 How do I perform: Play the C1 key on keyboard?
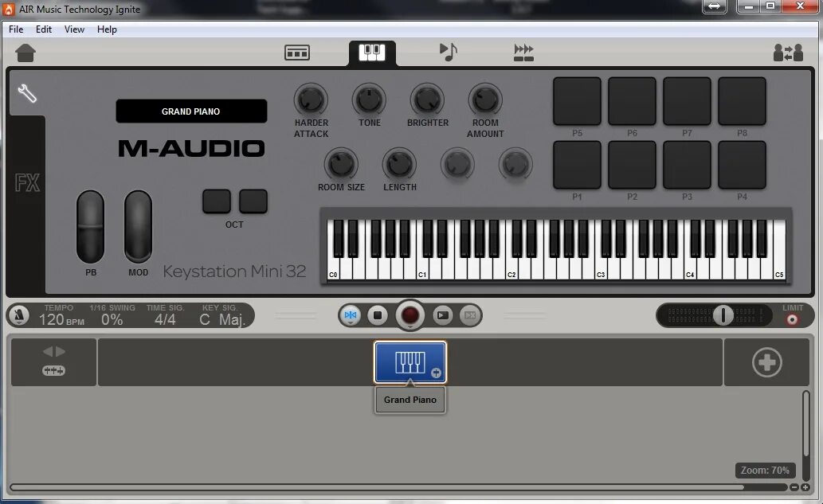pos(422,268)
